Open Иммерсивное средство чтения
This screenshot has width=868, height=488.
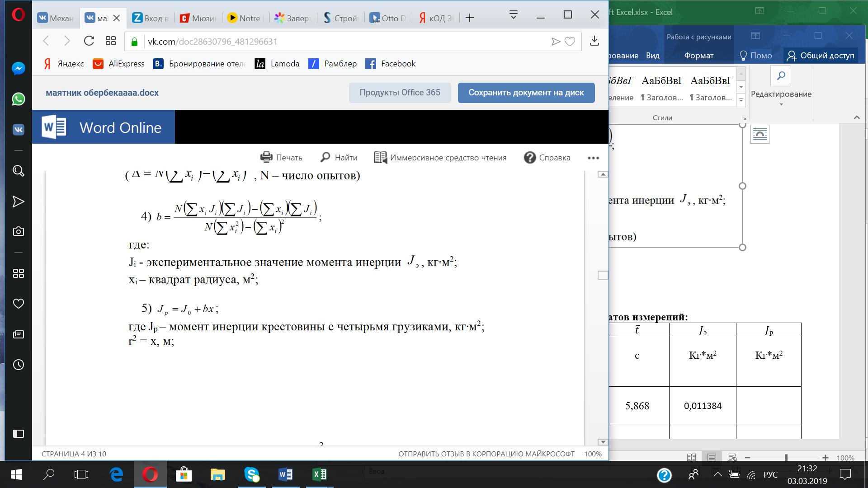(440, 158)
